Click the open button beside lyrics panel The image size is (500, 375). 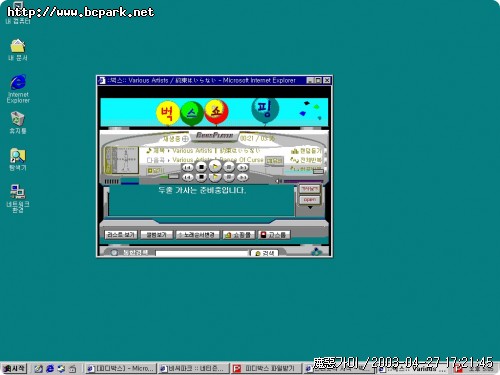click(310, 200)
